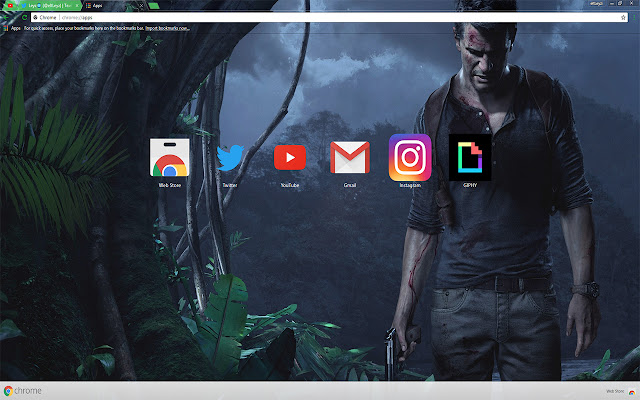Open the profile name button in the title bar

(596, 3)
